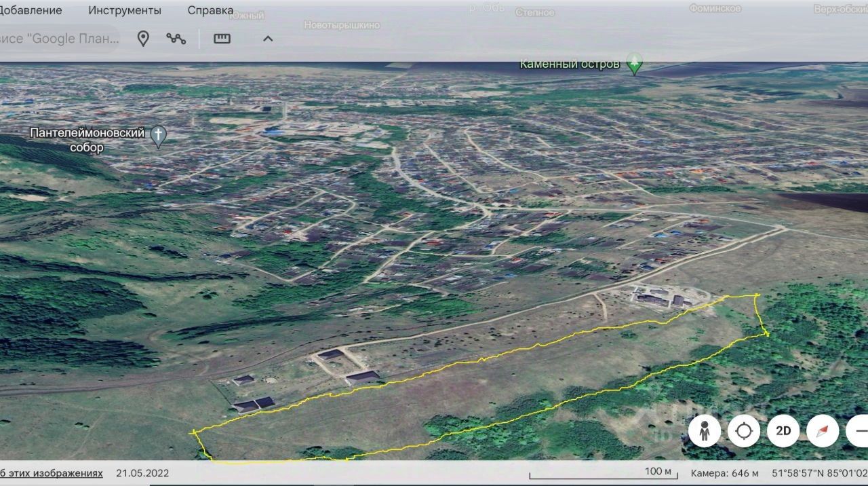Image resolution: width=868 pixels, height=486 pixels.
Task: Select the Фоминское map label
Action: click(x=715, y=9)
